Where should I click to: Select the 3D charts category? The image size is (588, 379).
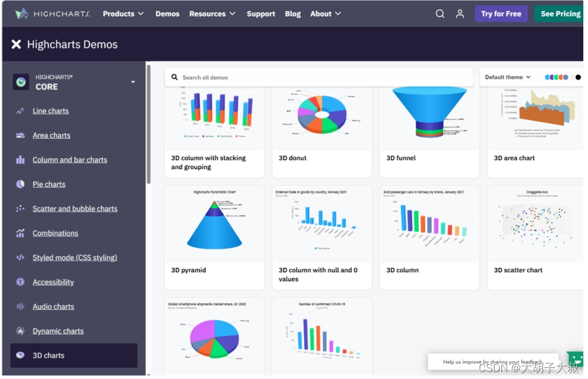[x=74, y=356]
